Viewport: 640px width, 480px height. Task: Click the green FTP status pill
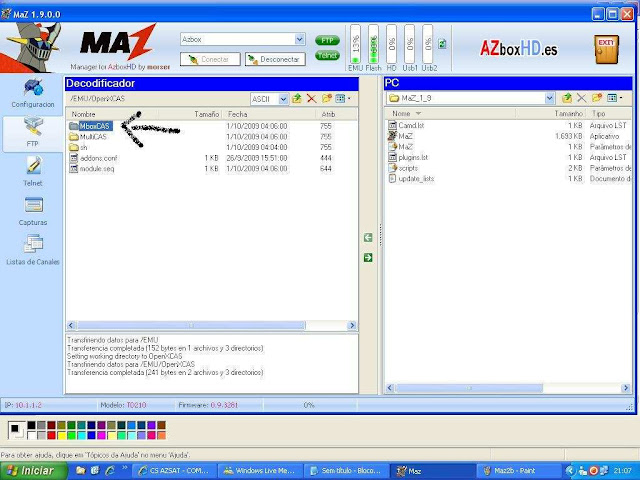[x=327, y=40]
